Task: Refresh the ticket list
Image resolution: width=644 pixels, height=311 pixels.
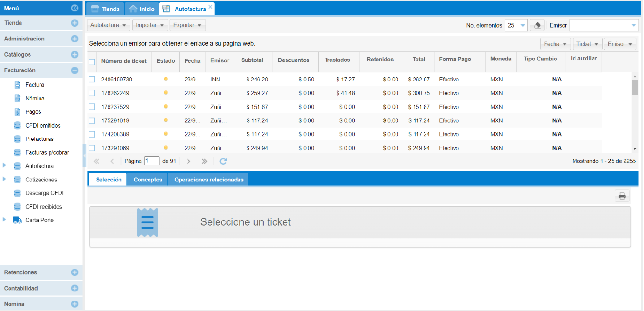Action: pos(223,161)
